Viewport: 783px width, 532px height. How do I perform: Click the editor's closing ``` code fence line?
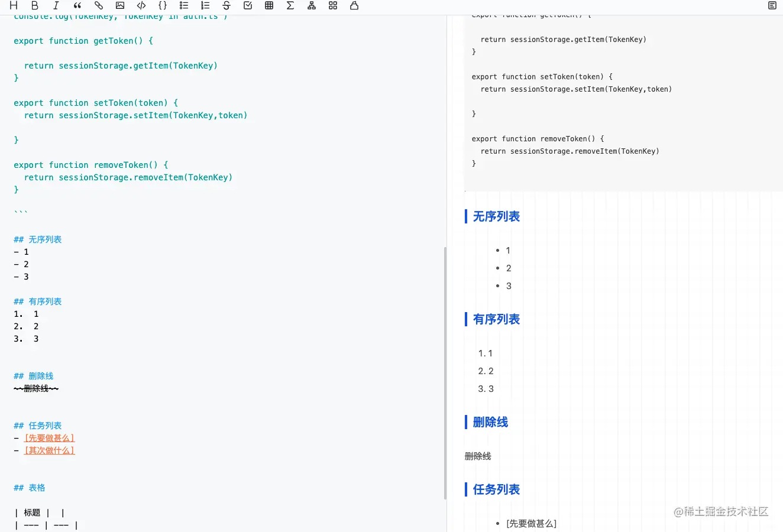coord(21,213)
